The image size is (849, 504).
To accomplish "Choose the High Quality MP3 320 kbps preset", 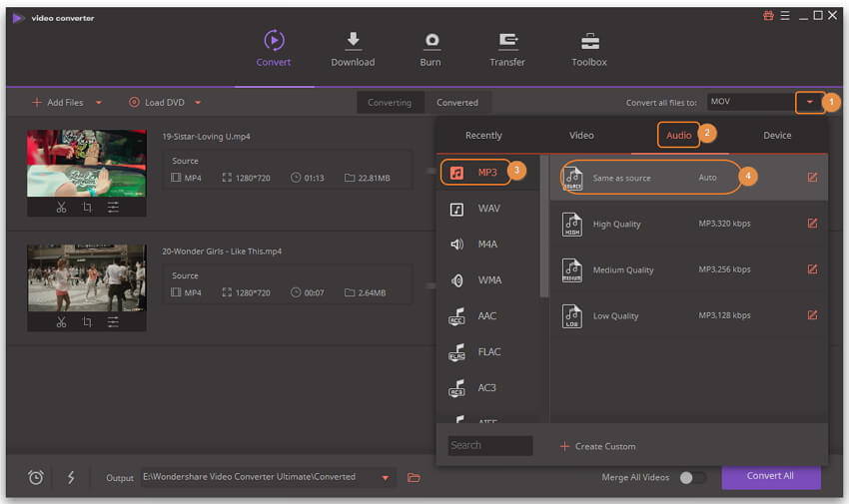I will tap(689, 224).
